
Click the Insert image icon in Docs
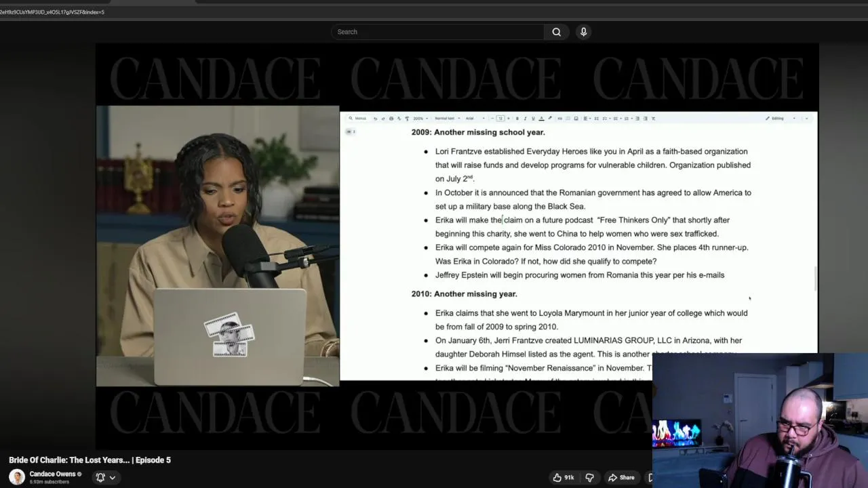point(576,118)
